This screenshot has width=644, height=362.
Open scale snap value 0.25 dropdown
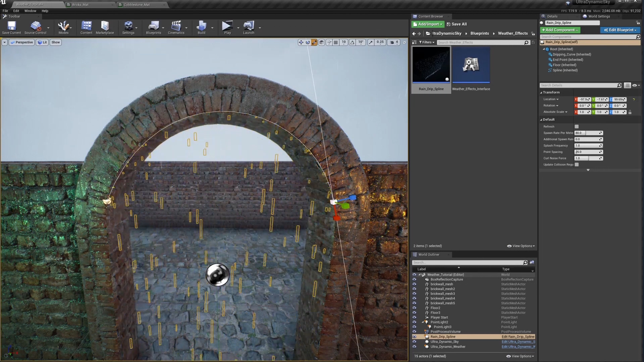coord(380,42)
